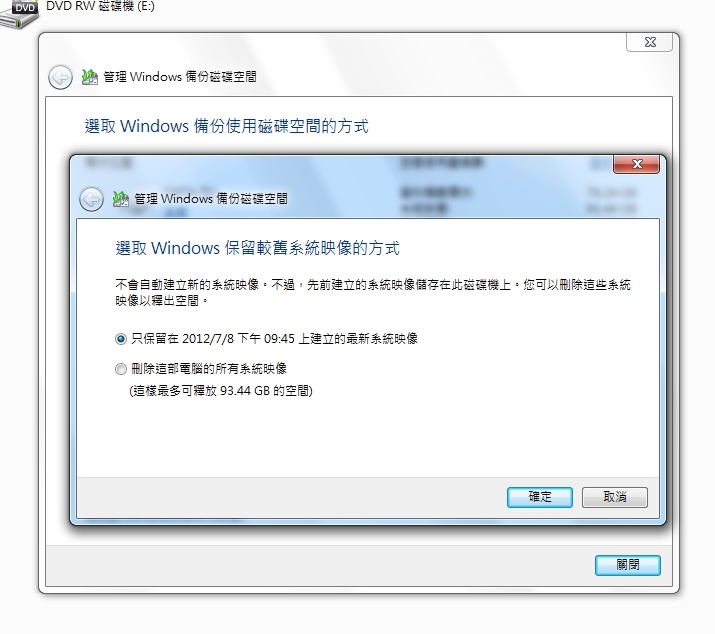Click the 93.44 GB space note text
The width and height of the screenshot is (715, 634).
(x=221, y=391)
